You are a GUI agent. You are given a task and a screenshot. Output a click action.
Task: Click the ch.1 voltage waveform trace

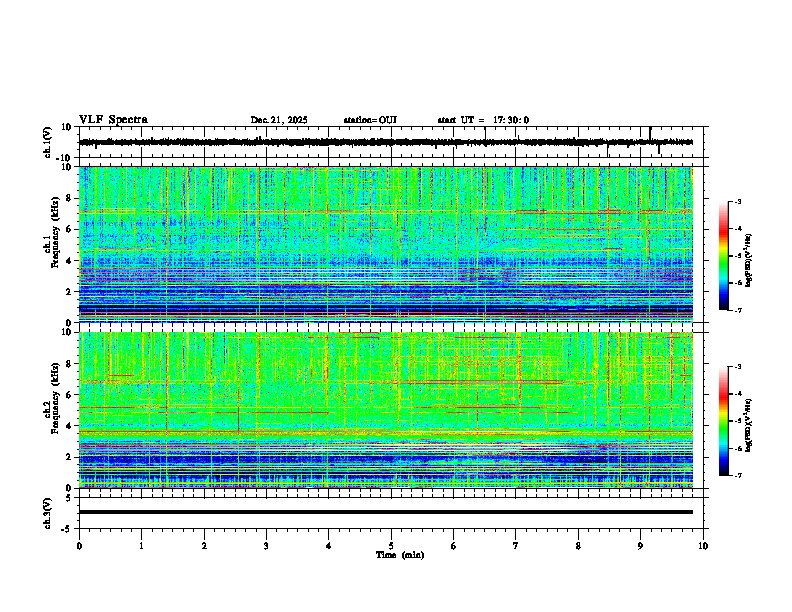coord(386,142)
